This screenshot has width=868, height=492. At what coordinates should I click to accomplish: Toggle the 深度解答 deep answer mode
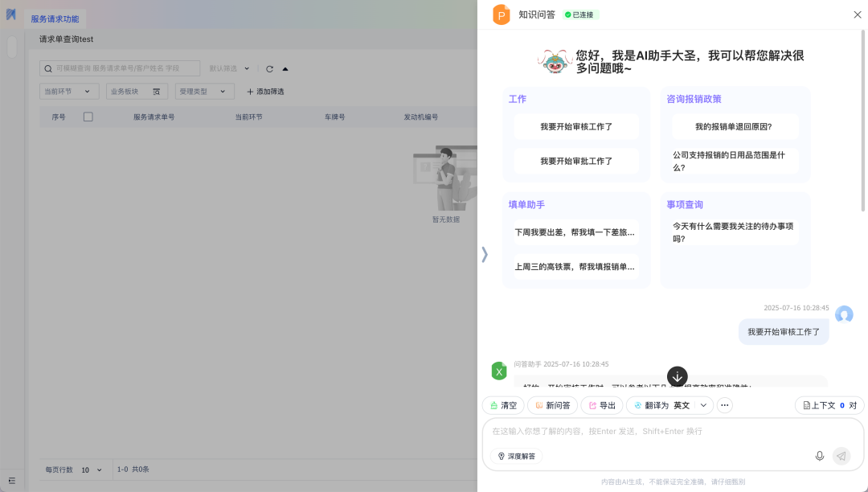516,456
